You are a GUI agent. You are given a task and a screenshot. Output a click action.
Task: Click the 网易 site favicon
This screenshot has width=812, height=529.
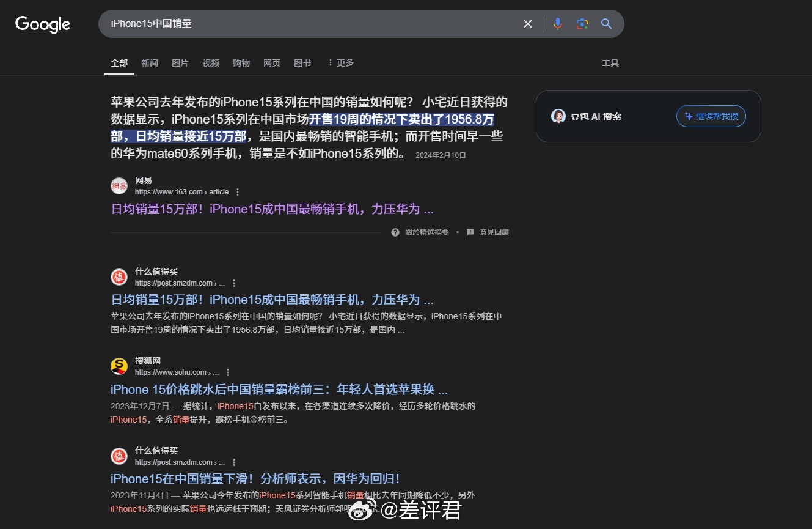click(119, 186)
